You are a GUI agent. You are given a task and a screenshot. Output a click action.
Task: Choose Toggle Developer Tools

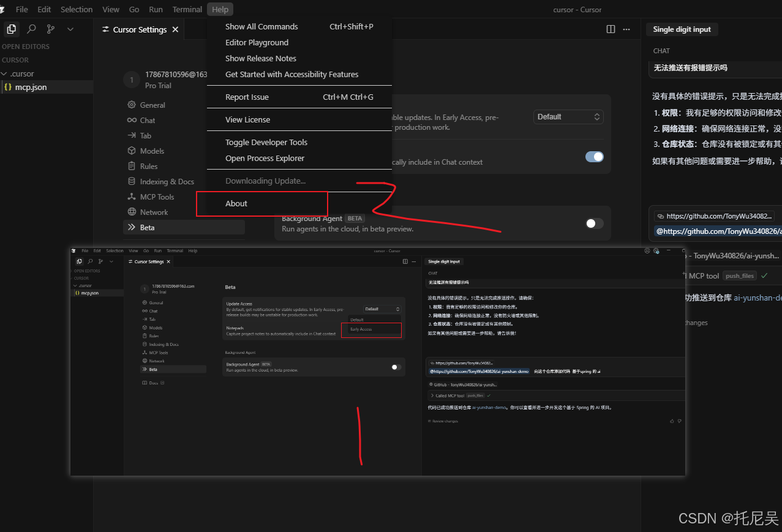coord(299,142)
